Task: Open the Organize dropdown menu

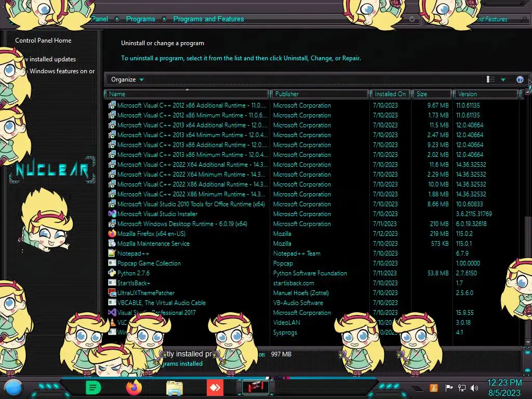Action: pyautogui.click(x=128, y=79)
